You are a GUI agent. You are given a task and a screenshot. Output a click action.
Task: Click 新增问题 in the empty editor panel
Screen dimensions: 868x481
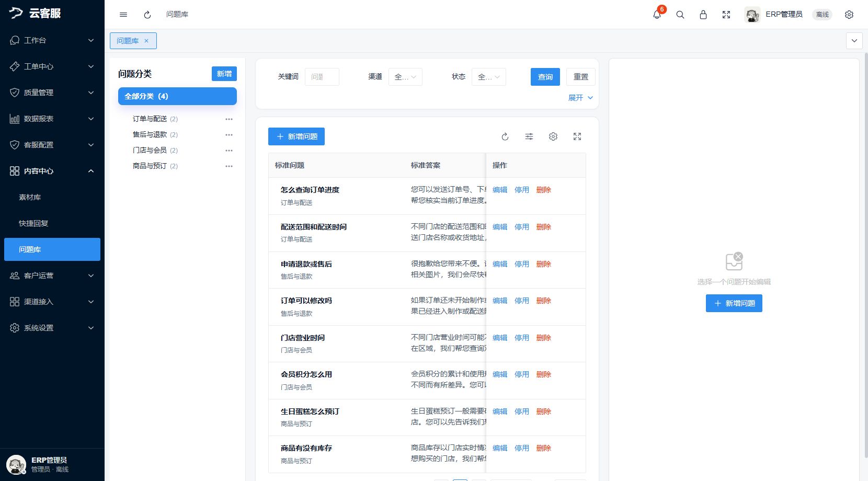734,303
